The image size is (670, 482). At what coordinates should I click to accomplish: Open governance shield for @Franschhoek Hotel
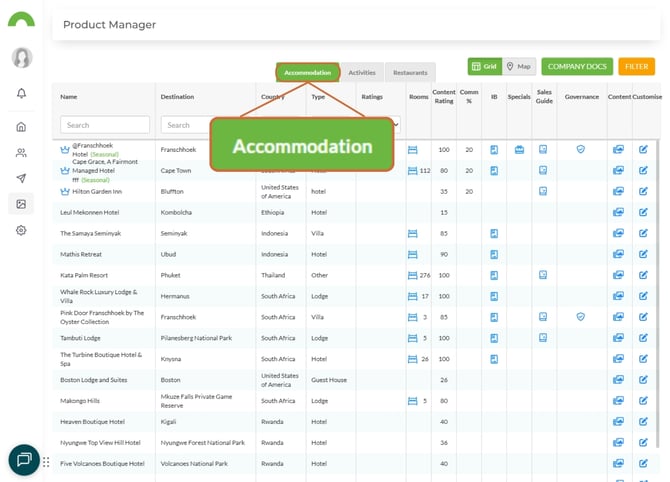pos(580,149)
